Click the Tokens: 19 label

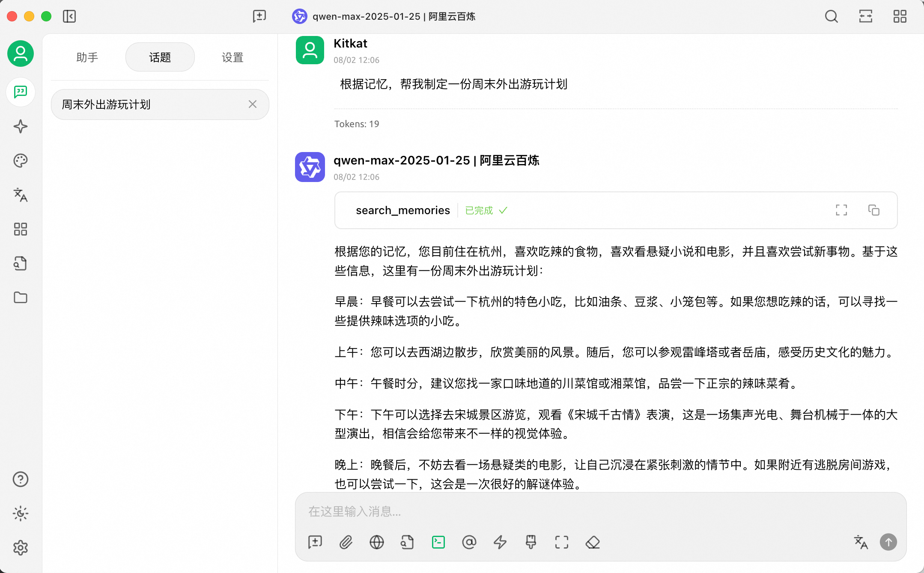click(x=357, y=124)
